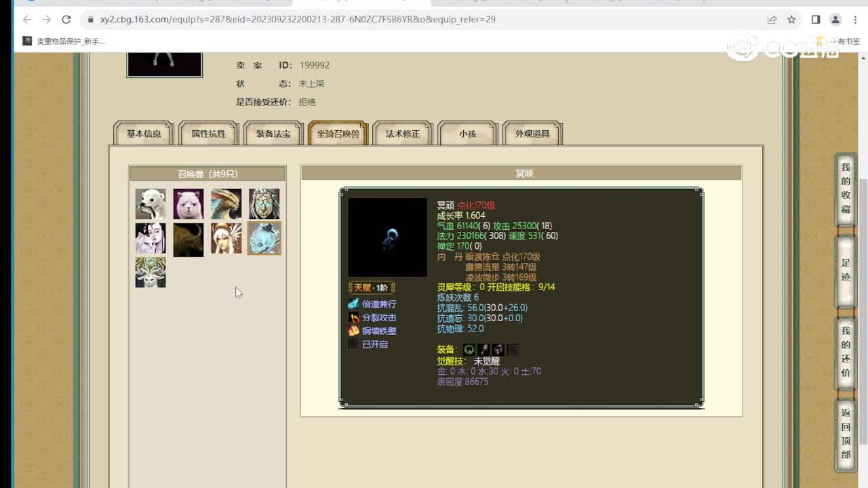Switch to the 法术修正 tab
Image resolution: width=868 pixels, height=488 pixels.
403,134
